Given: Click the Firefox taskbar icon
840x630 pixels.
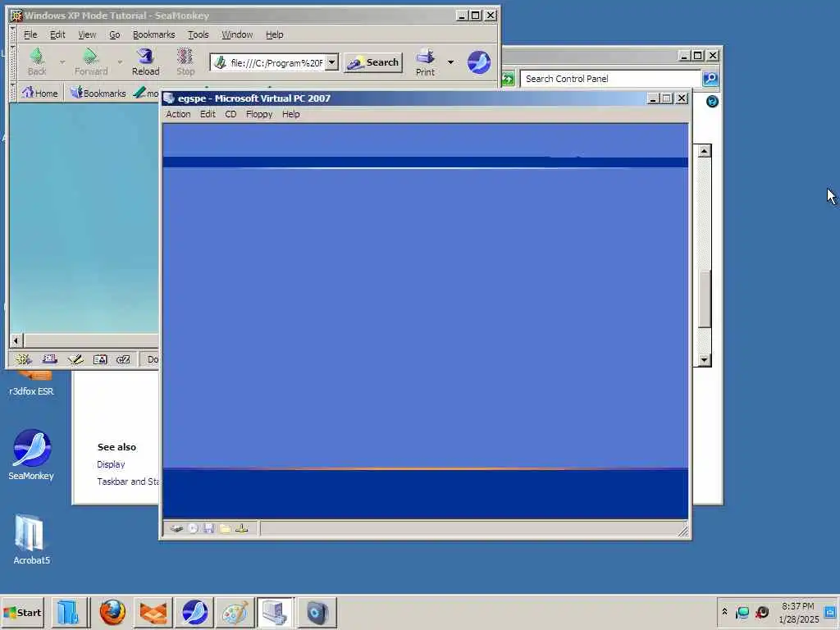Looking at the screenshot, I should pyautogui.click(x=112, y=612).
